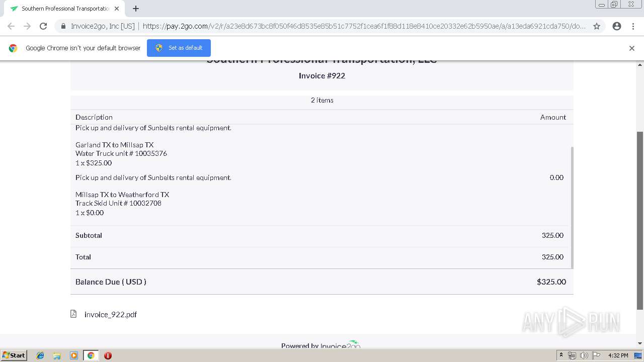The height and width of the screenshot is (362, 644).
Task: Open the Chrome three-dot menu
Action: pos(633,26)
